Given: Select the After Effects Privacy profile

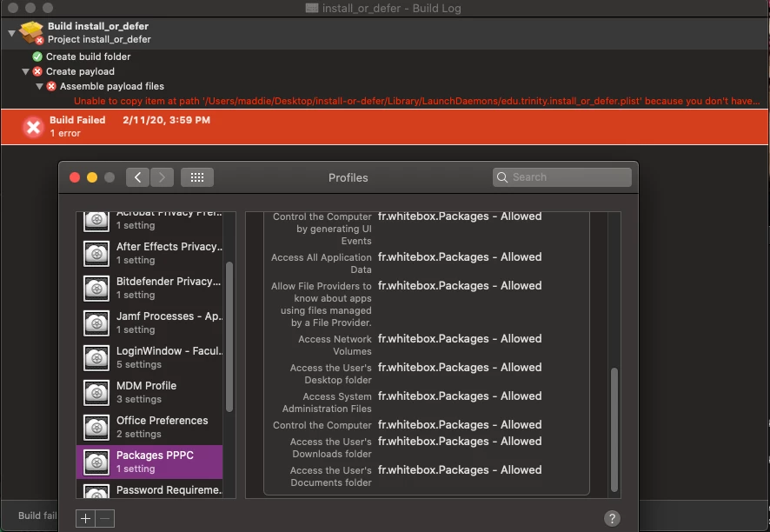Looking at the screenshot, I should click(149, 253).
